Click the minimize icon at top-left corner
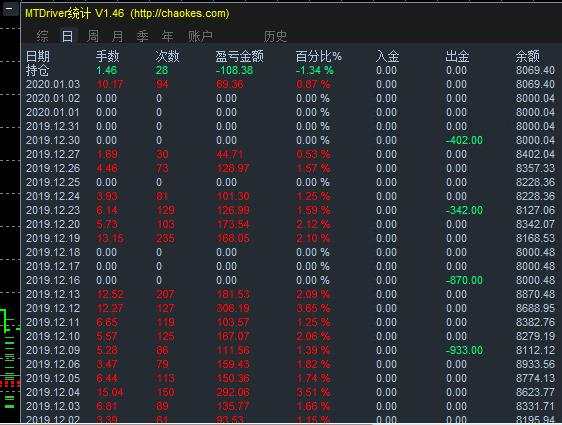 tap(9, 9)
